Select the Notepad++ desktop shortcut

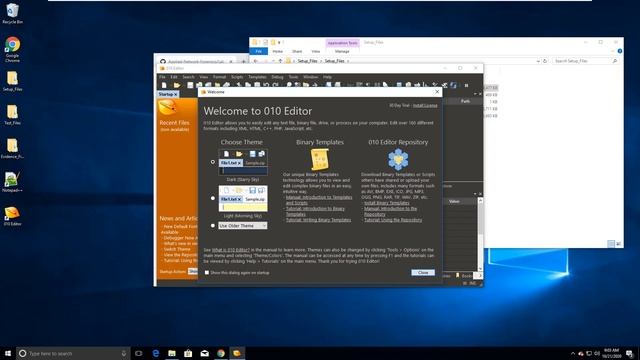click(12, 182)
